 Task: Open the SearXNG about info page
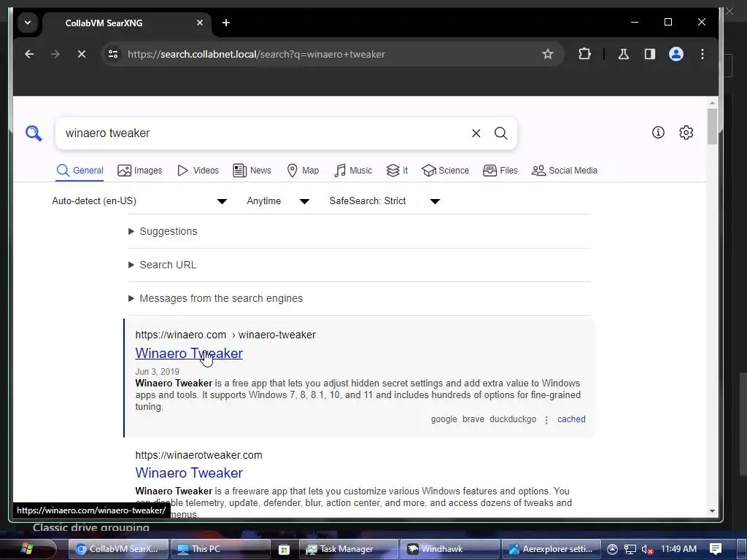(658, 133)
